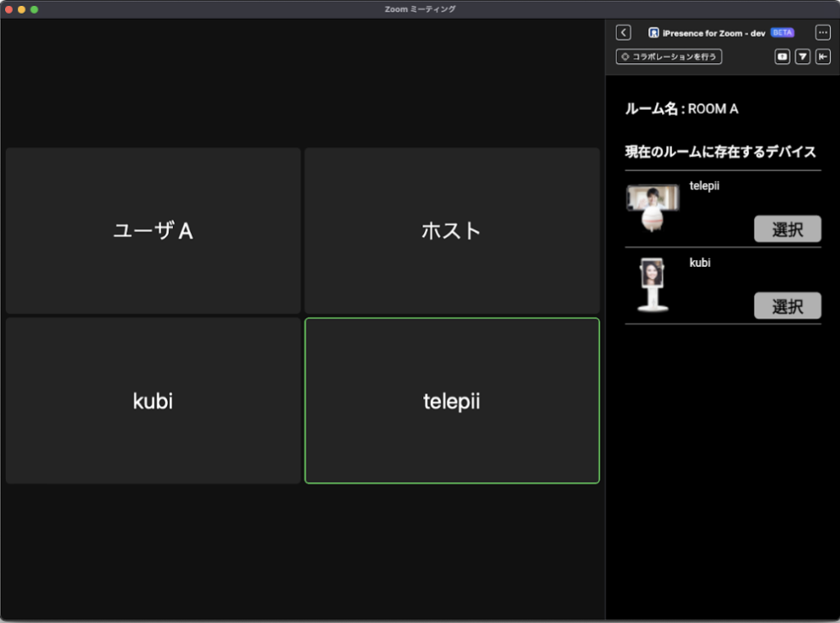
Task: Select the ユーザA participant tile
Action: point(153,231)
